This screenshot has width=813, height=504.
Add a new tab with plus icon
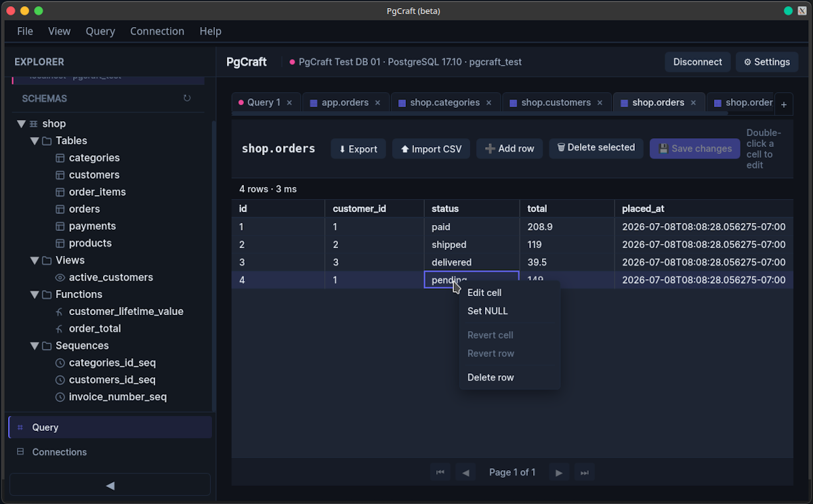(x=784, y=104)
